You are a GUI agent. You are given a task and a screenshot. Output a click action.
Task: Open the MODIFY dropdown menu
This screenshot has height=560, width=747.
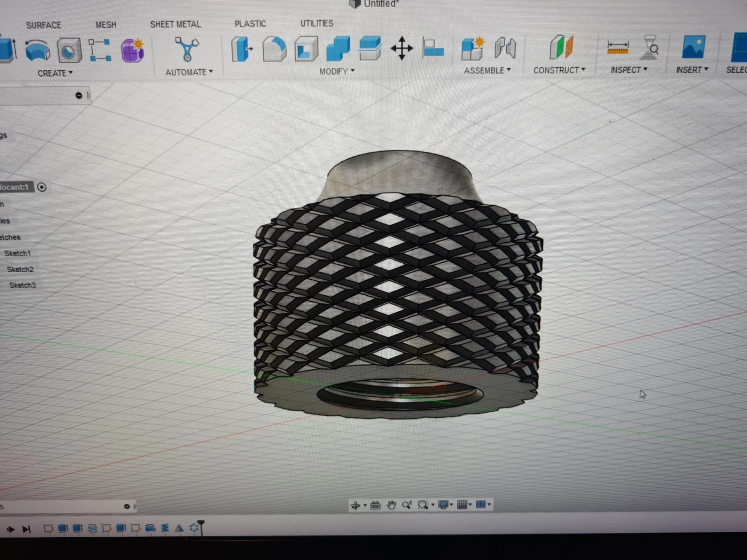(337, 72)
